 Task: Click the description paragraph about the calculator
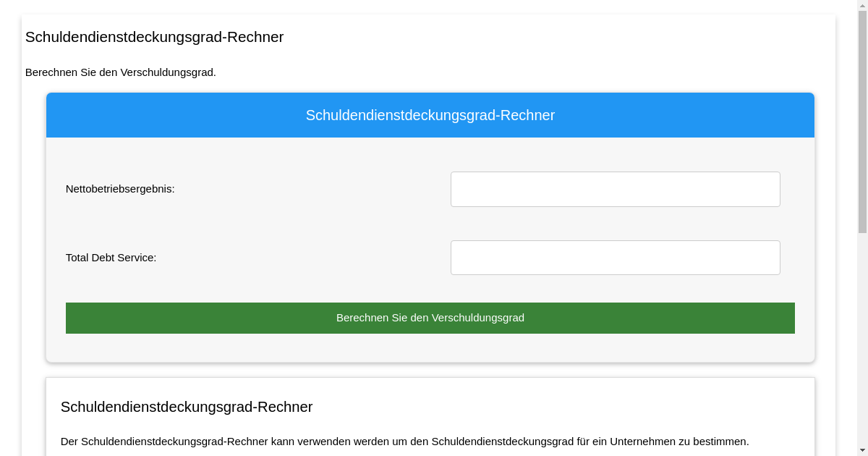coord(405,441)
